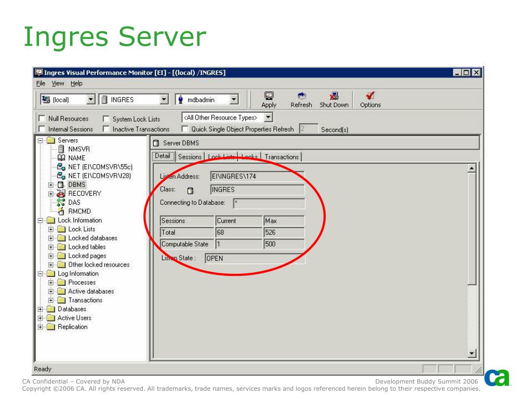Switch to the Sessions tab
The width and height of the screenshot is (532, 399).
pyautogui.click(x=190, y=157)
